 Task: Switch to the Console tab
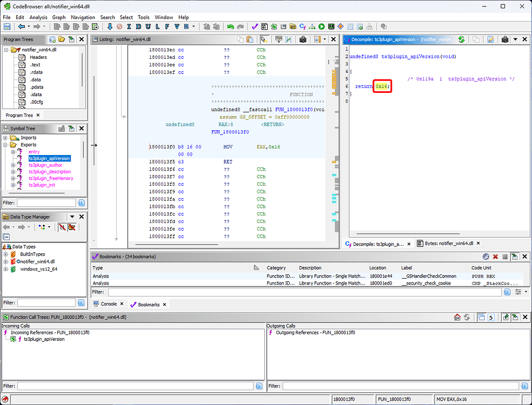[108, 304]
